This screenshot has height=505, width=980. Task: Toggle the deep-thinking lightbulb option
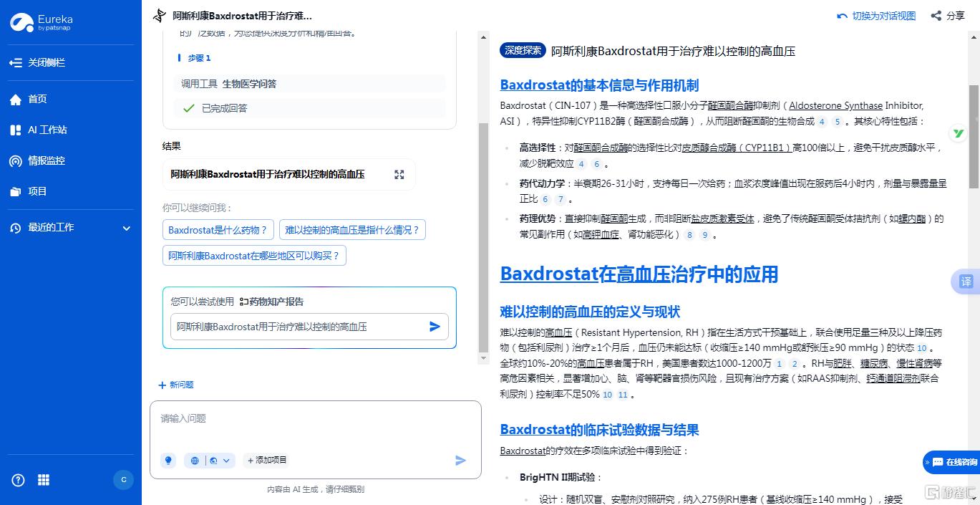click(168, 460)
